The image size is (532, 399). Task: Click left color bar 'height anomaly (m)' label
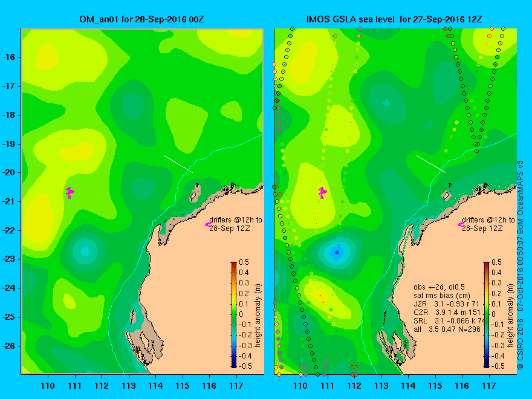pyautogui.click(x=258, y=315)
